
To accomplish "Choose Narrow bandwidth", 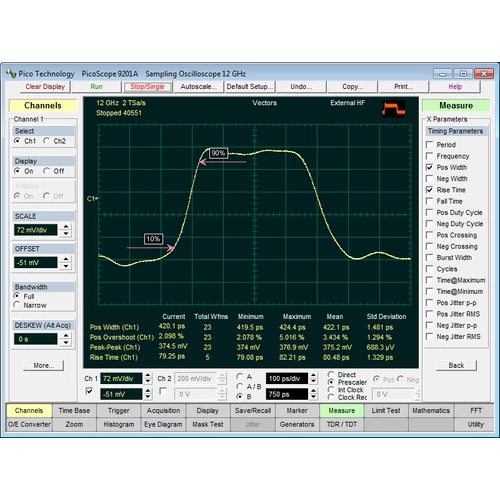I will point(17,304).
